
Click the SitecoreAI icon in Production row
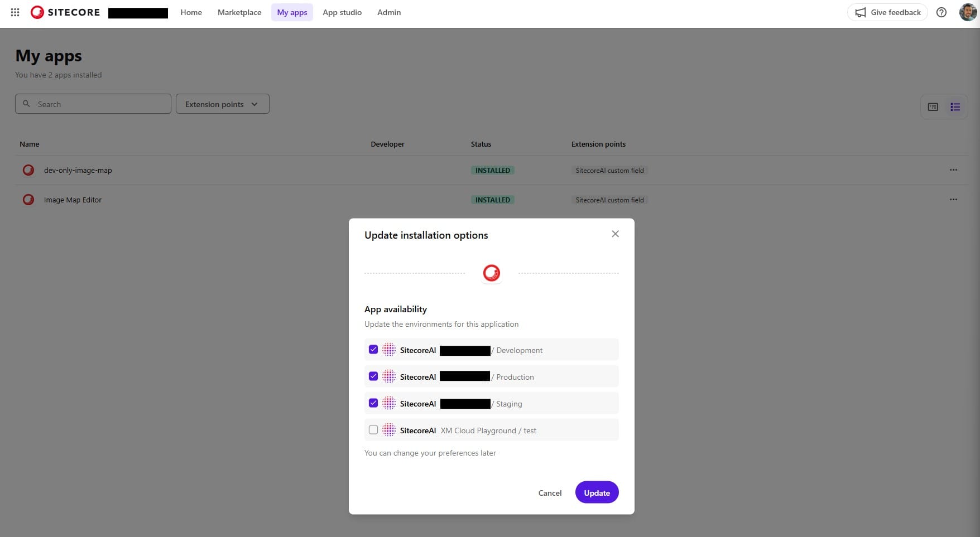[389, 376]
